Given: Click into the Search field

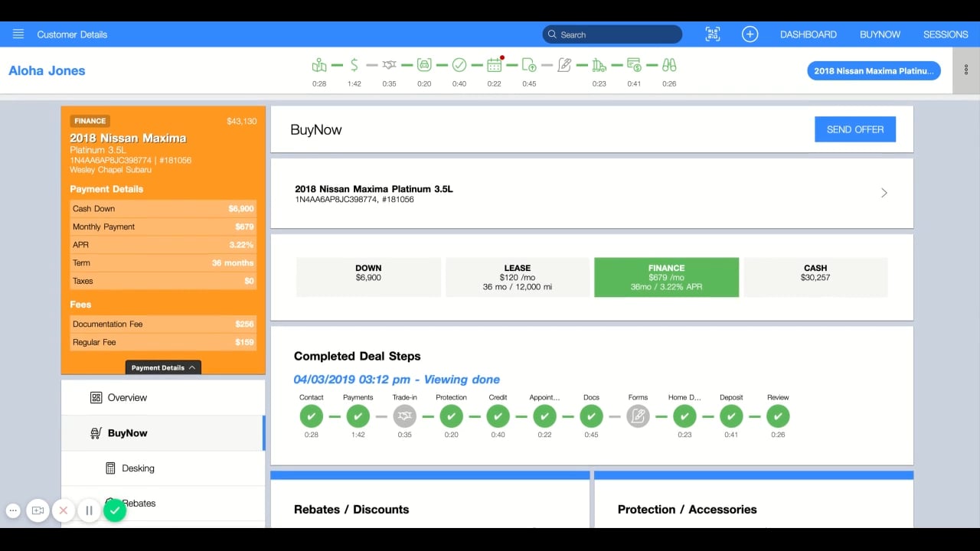Looking at the screenshot, I should 612,34.
